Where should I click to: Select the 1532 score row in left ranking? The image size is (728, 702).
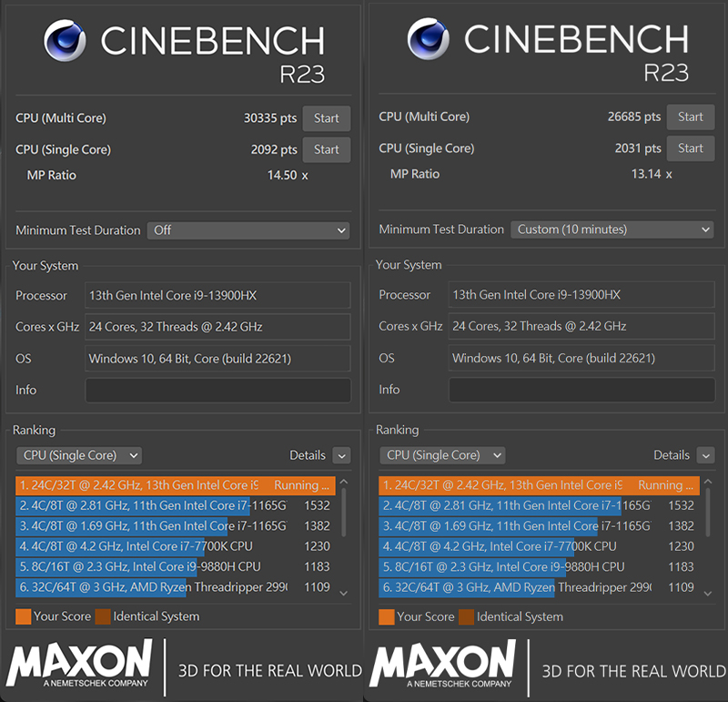(x=176, y=506)
